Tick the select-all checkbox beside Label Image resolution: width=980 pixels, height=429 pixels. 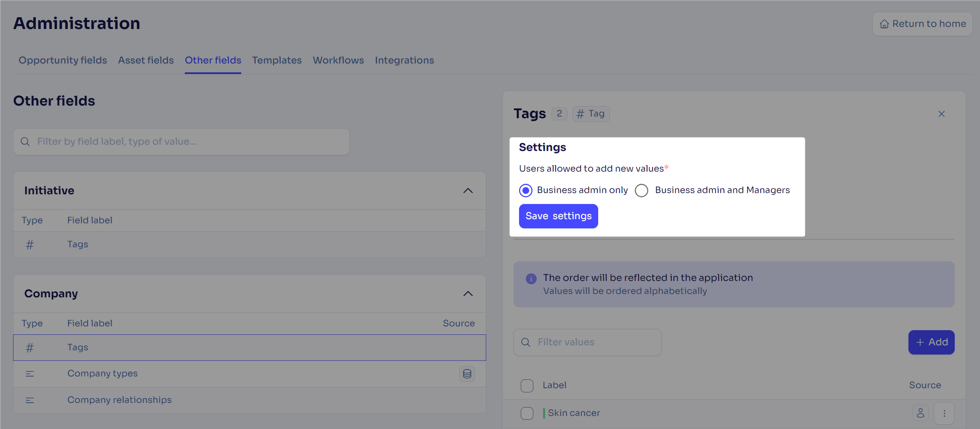click(x=527, y=386)
